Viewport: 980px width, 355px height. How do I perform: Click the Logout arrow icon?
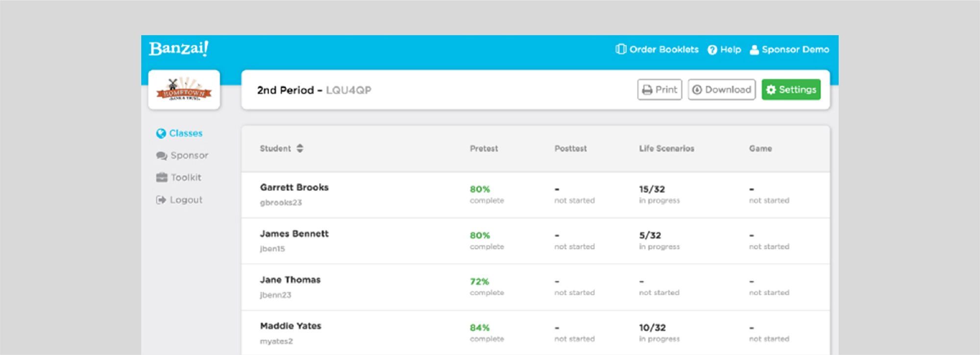click(x=161, y=200)
